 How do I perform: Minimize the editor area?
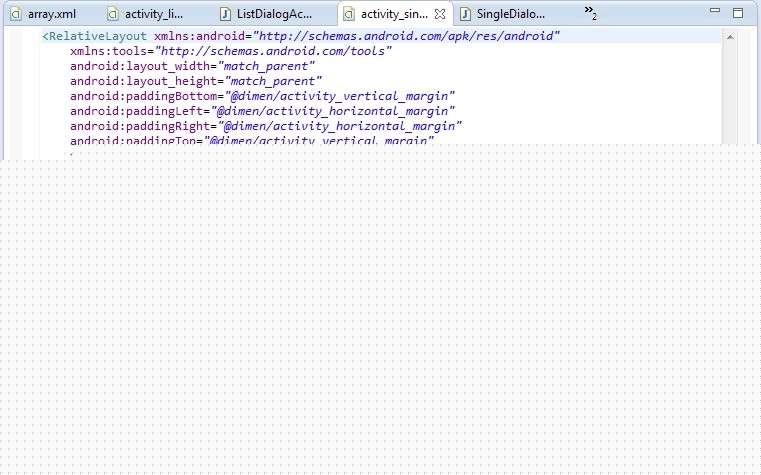716,13
